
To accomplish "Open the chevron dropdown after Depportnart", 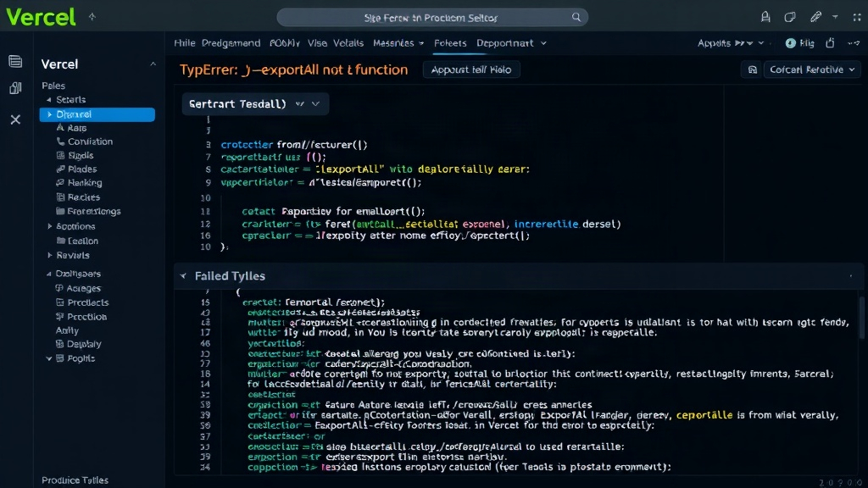I will pos(543,43).
